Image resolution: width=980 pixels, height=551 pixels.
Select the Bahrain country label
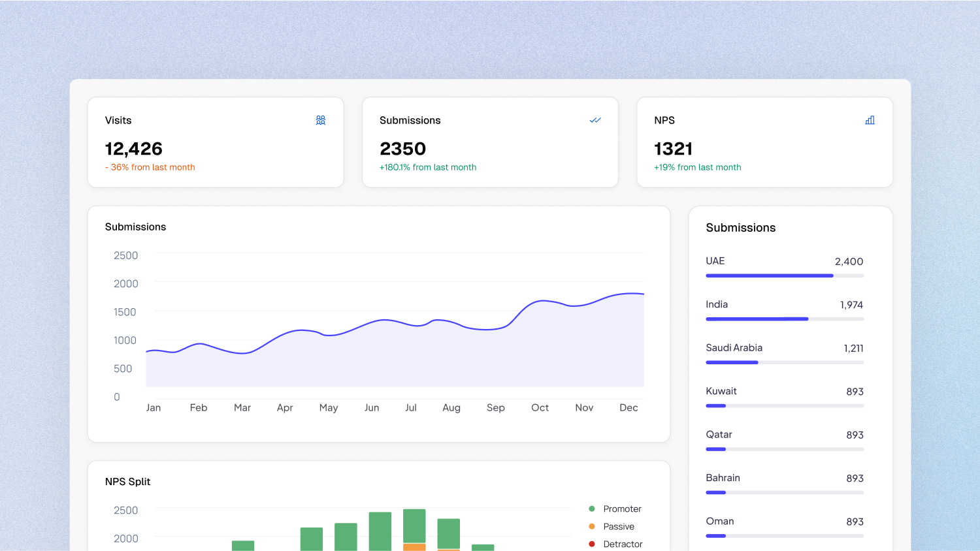pyautogui.click(x=723, y=478)
